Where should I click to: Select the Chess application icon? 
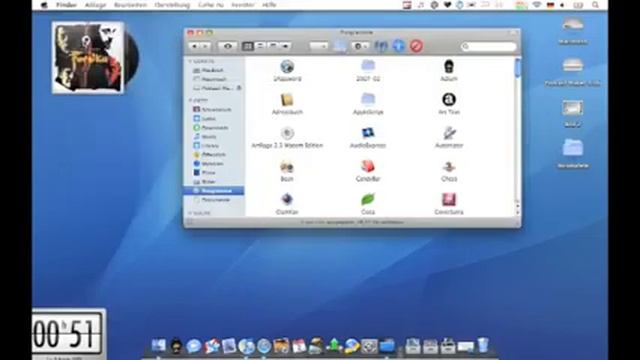click(x=449, y=167)
